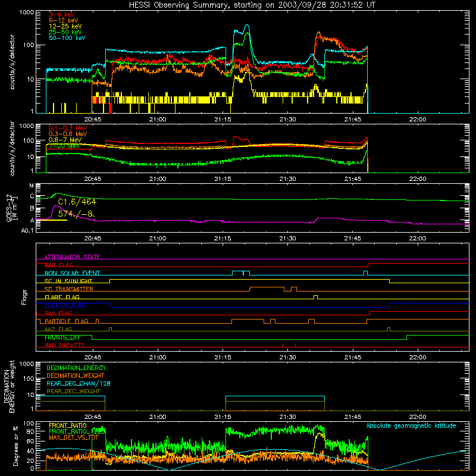Click the ATTENUATOR_STATE flag label

72,257
